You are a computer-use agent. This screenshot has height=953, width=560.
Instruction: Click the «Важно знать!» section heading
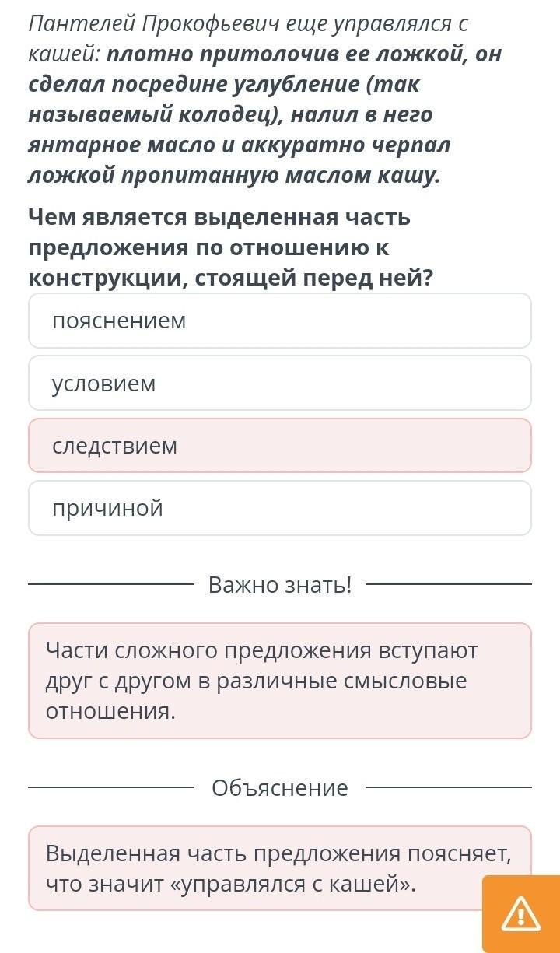280,584
